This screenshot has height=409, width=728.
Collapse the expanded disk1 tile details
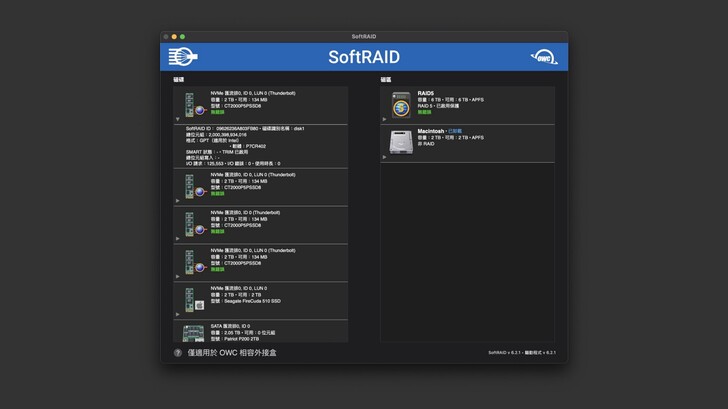click(177, 119)
